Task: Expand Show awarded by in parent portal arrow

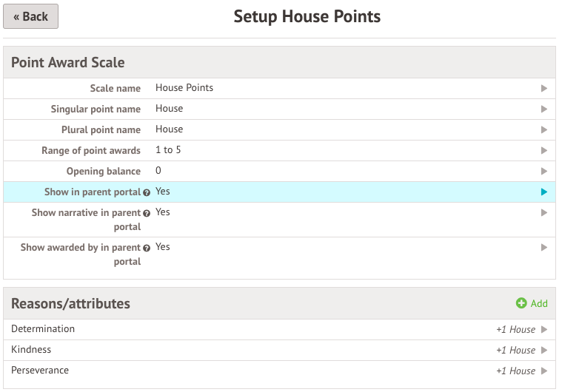Action: click(x=544, y=247)
